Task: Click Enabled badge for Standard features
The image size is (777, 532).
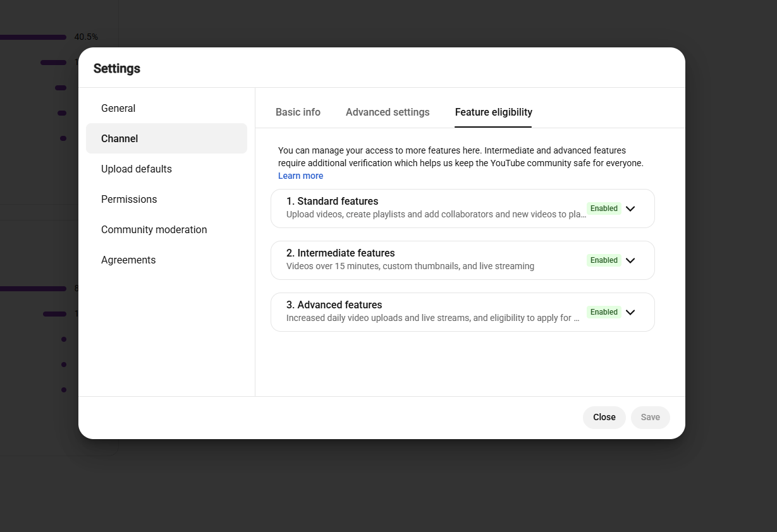Action: (x=604, y=209)
